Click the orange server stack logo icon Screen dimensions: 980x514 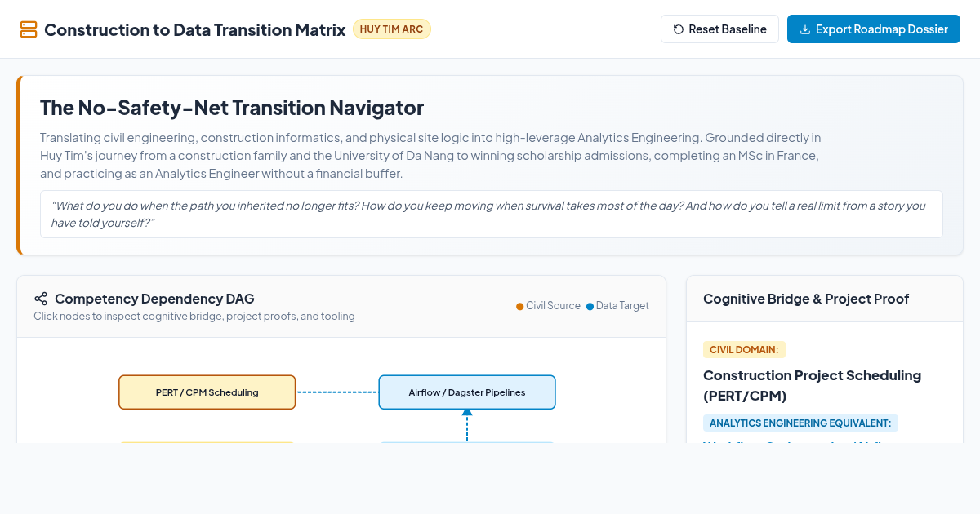point(29,29)
